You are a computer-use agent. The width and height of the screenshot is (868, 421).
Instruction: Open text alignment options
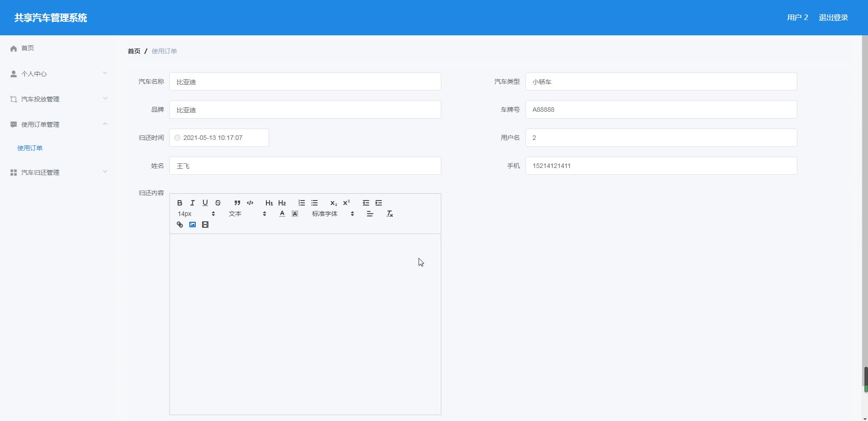tap(370, 214)
